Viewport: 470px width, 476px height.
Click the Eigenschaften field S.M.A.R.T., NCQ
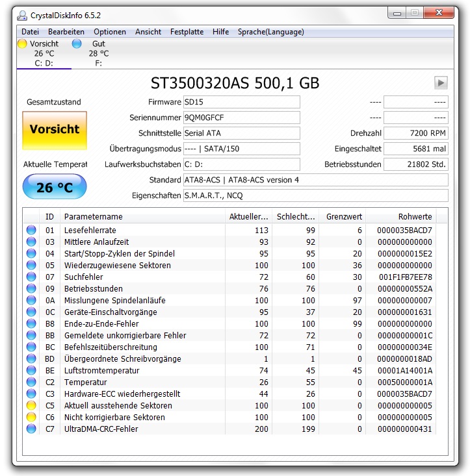coord(316,195)
